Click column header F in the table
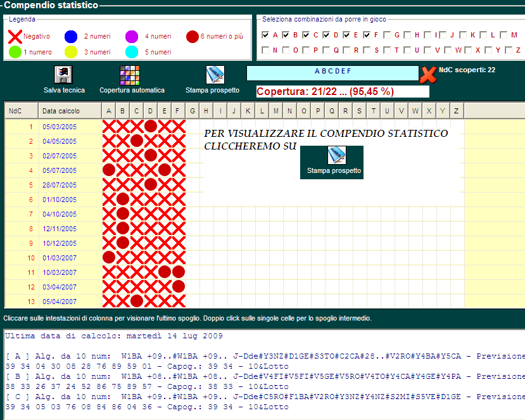This screenshot has height=420, width=525. [x=178, y=111]
